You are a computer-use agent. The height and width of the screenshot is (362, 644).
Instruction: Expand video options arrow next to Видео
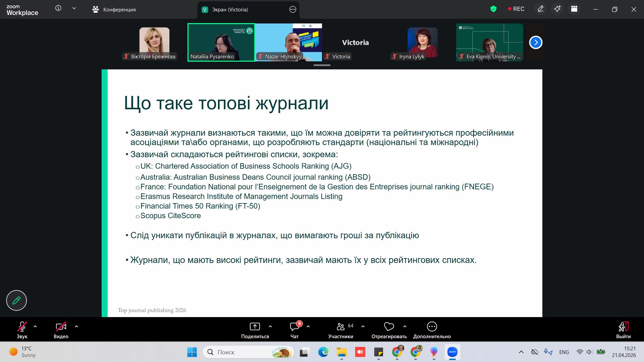tap(76, 326)
